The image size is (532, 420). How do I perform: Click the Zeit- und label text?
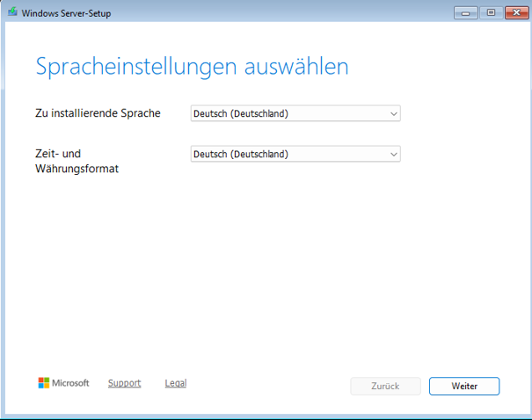click(58, 154)
